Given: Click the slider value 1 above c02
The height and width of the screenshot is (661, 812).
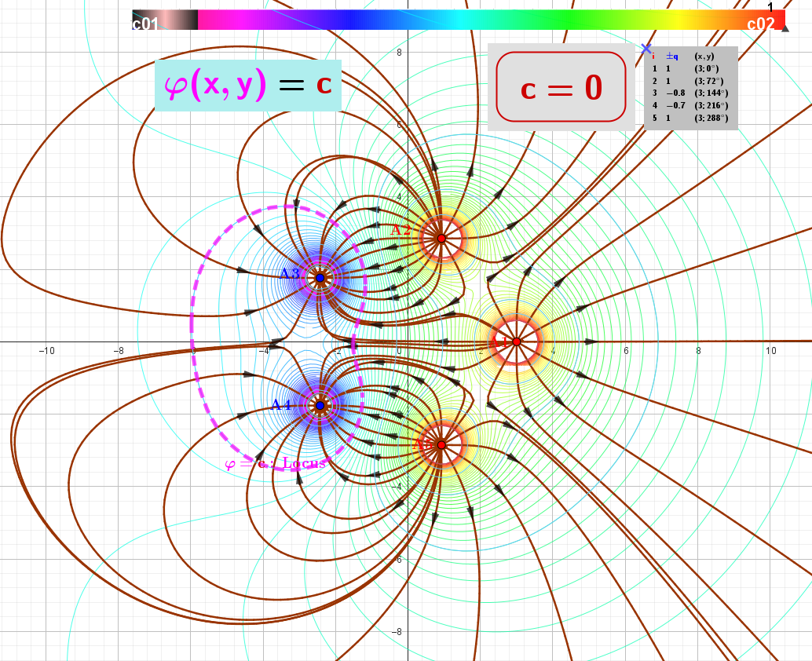Looking at the screenshot, I should click(x=770, y=7).
